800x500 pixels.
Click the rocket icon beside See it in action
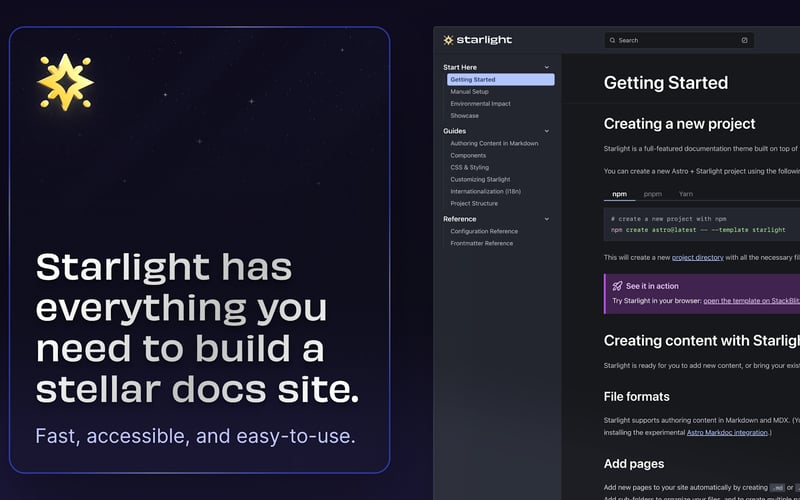617,286
